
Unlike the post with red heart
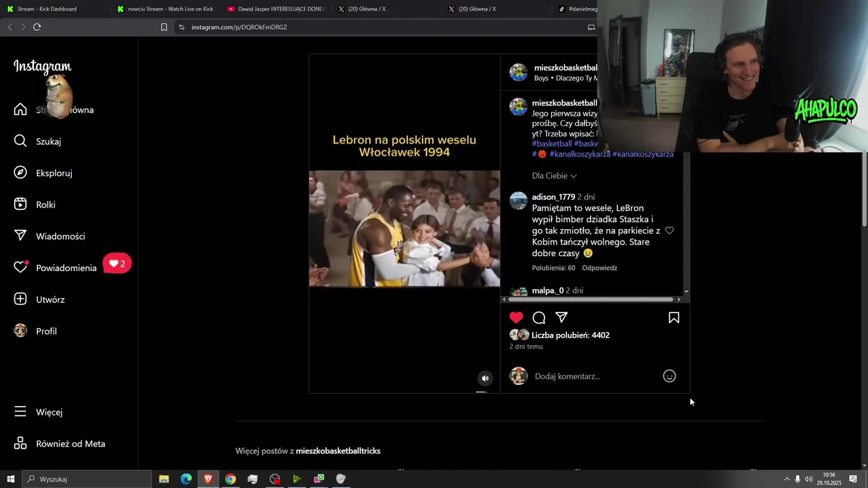tap(516, 317)
